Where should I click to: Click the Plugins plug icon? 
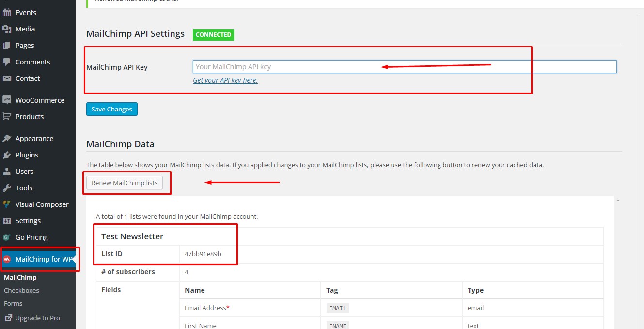tap(7, 155)
